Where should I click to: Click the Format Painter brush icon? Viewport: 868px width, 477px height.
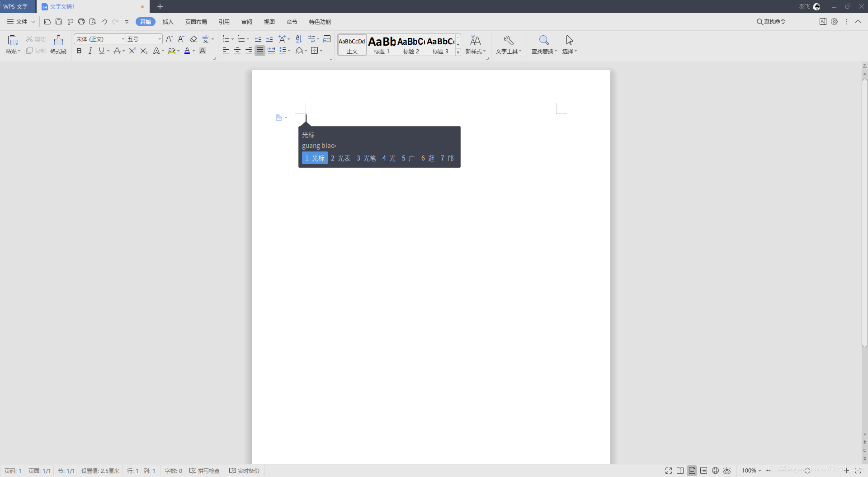tap(58, 40)
